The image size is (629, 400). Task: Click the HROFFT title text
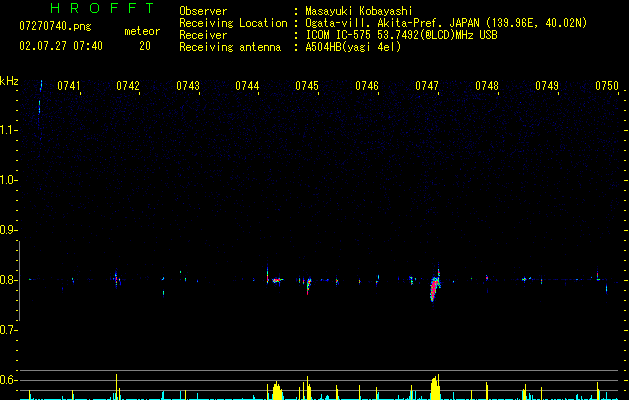click(102, 8)
